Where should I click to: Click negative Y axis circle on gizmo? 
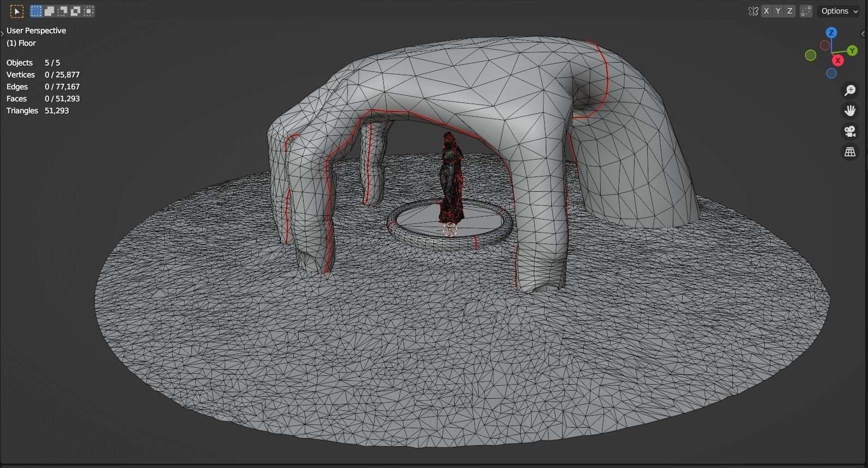click(x=811, y=55)
